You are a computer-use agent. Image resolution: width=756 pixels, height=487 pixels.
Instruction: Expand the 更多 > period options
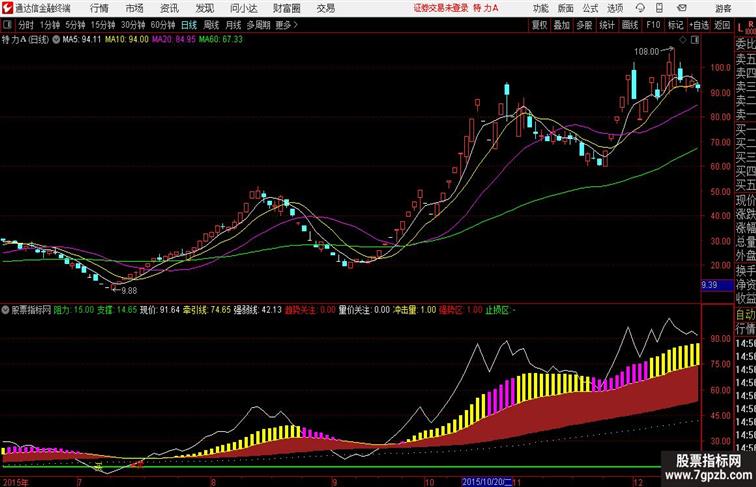pos(286,25)
